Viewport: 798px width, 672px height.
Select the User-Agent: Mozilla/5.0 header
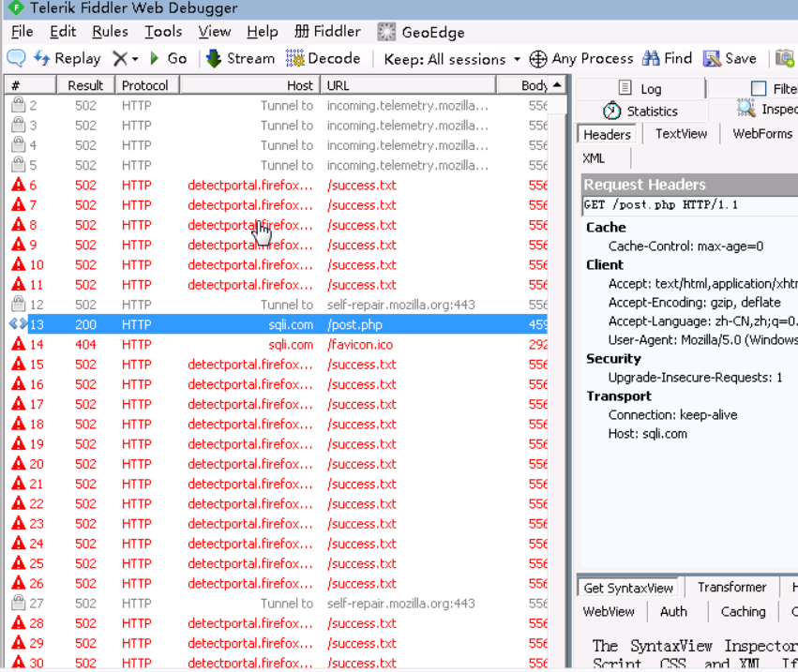click(x=703, y=340)
